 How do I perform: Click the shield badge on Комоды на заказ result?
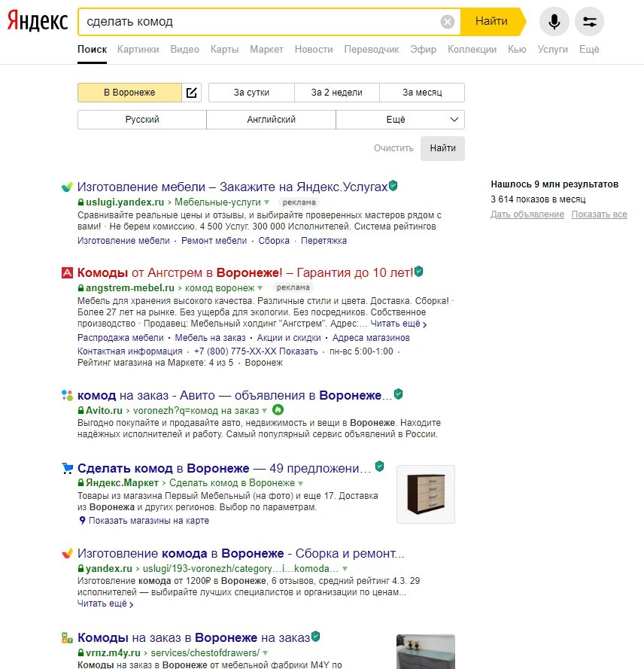pos(315,637)
